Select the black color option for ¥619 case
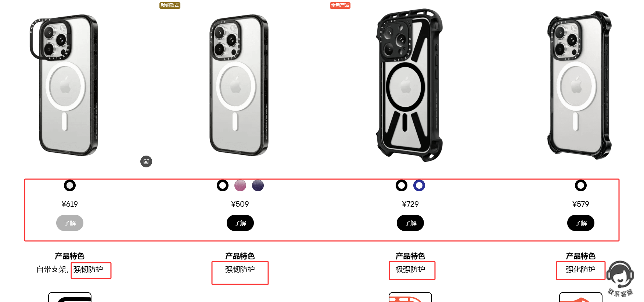644x302 pixels. (70, 185)
